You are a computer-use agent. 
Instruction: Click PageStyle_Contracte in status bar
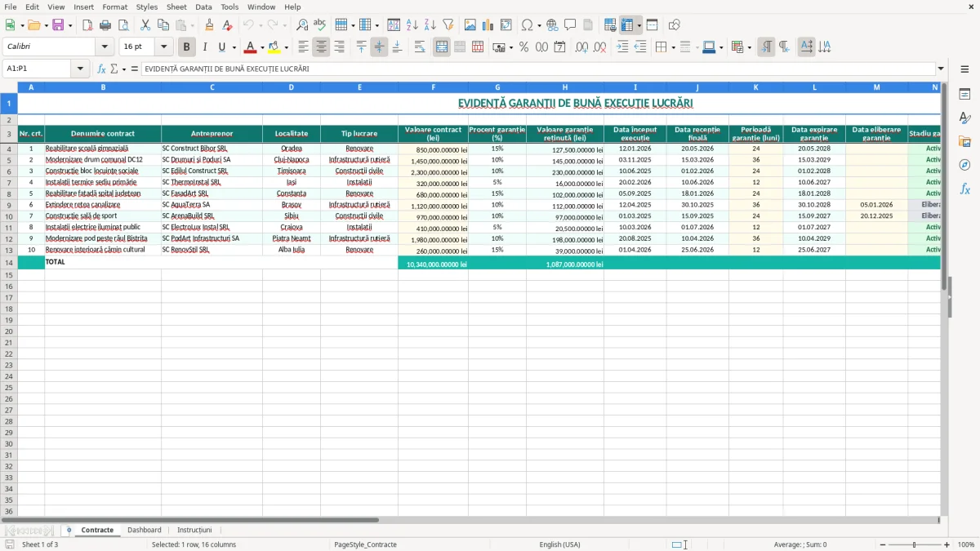click(x=365, y=544)
